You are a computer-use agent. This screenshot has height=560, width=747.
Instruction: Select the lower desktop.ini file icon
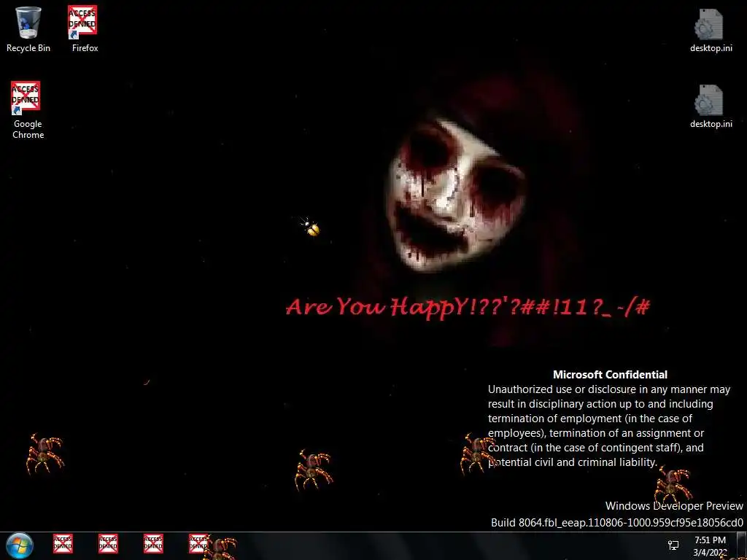[x=711, y=106]
